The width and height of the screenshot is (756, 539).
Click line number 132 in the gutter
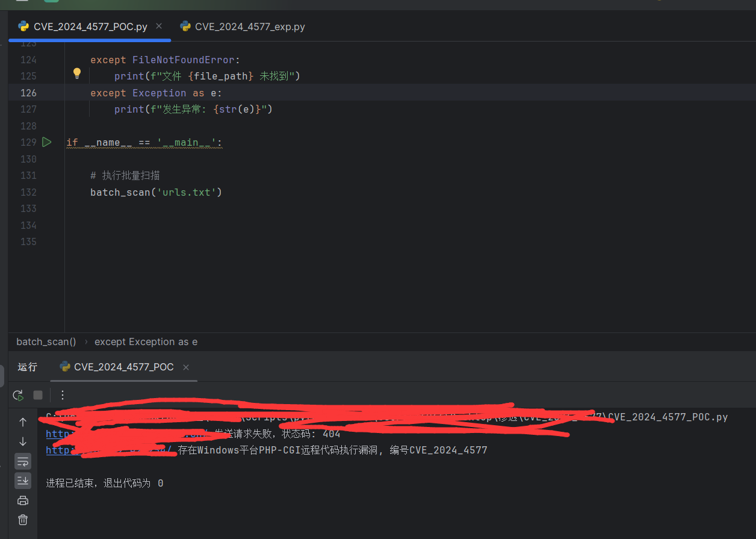(x=28, y=192)
